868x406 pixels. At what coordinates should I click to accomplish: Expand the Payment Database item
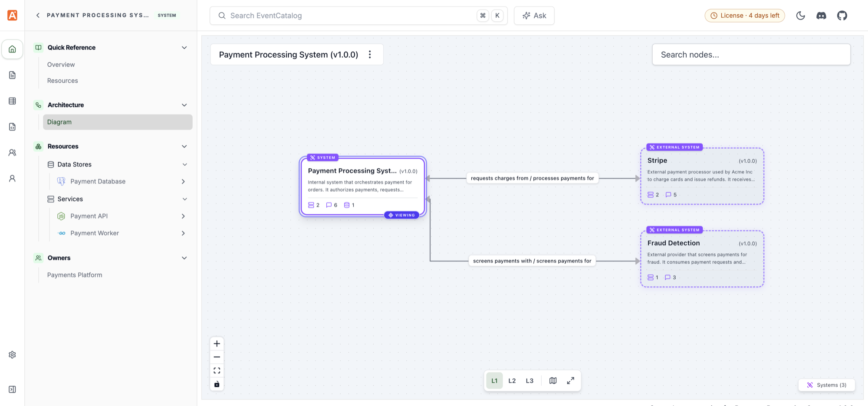183,182
